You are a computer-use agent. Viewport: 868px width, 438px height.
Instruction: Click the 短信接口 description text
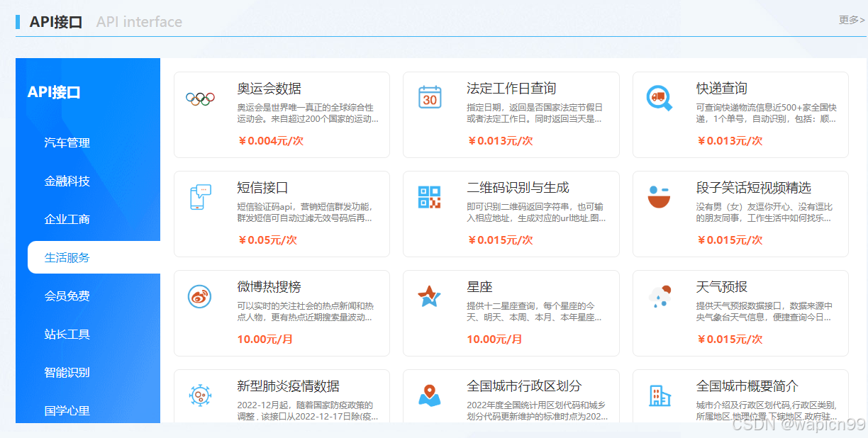click(305, 213)
